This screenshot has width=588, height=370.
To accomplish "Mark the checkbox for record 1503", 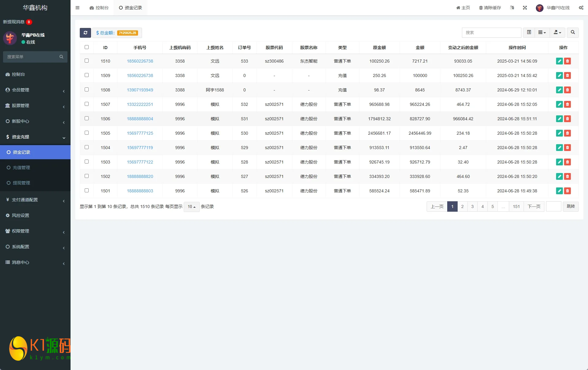I will point(86,162).
